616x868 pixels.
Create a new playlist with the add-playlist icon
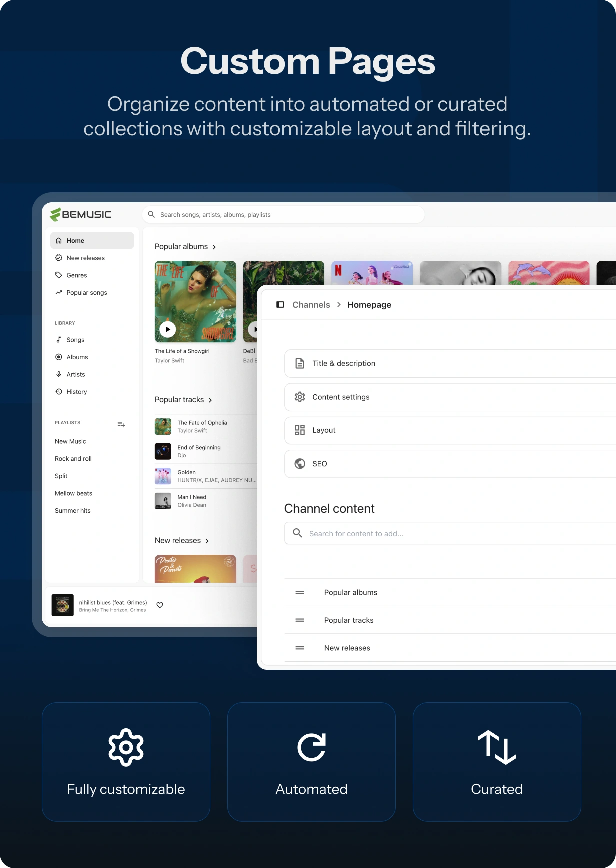121,424
